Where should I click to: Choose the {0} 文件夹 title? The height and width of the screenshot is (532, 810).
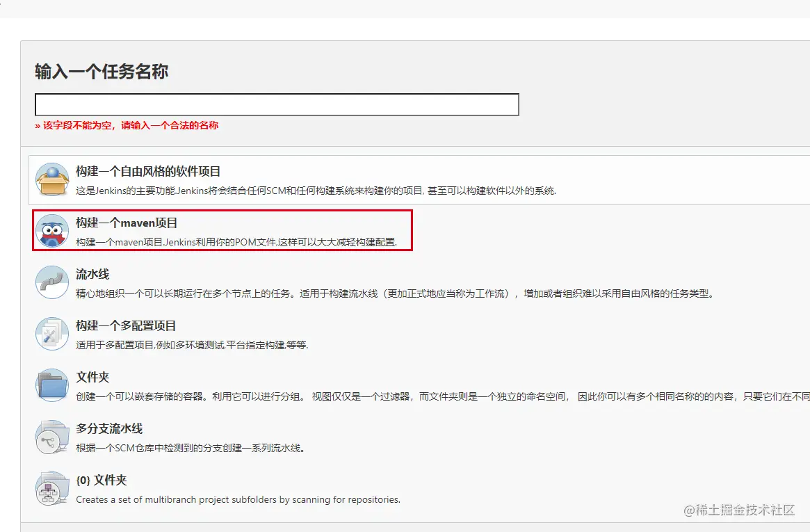pyautogui.click(x=102, y=481)
